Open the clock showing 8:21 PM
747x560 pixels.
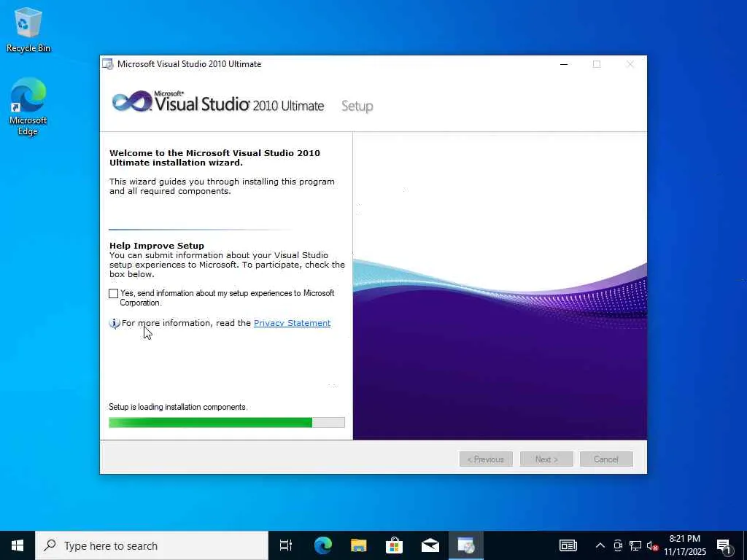click(685, 545)
